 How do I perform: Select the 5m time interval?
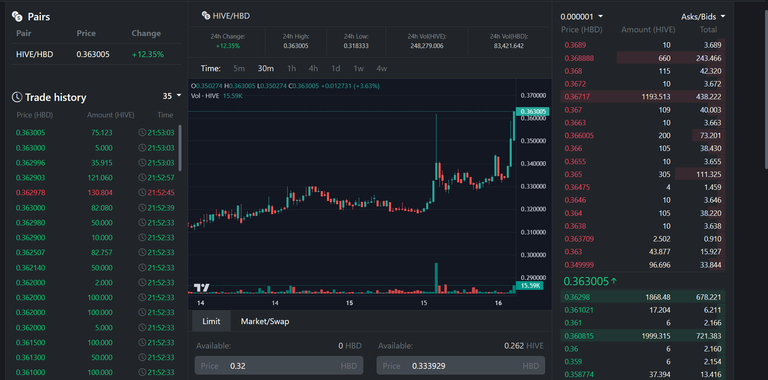pos(239,69)
